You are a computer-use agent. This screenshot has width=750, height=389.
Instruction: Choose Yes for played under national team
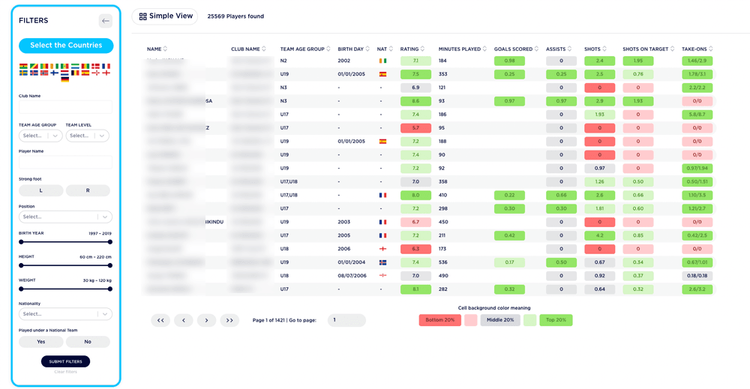coord(41,342)
